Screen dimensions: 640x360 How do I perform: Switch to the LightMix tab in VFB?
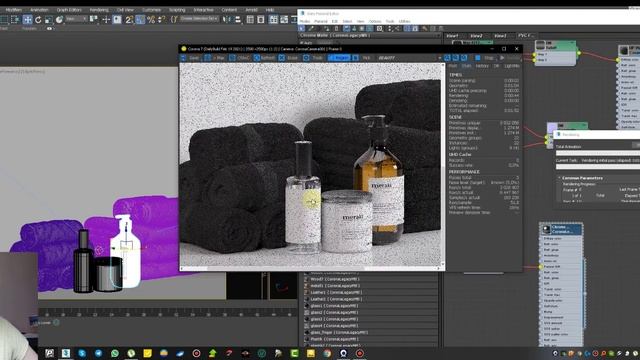click(x=512, y=66)
